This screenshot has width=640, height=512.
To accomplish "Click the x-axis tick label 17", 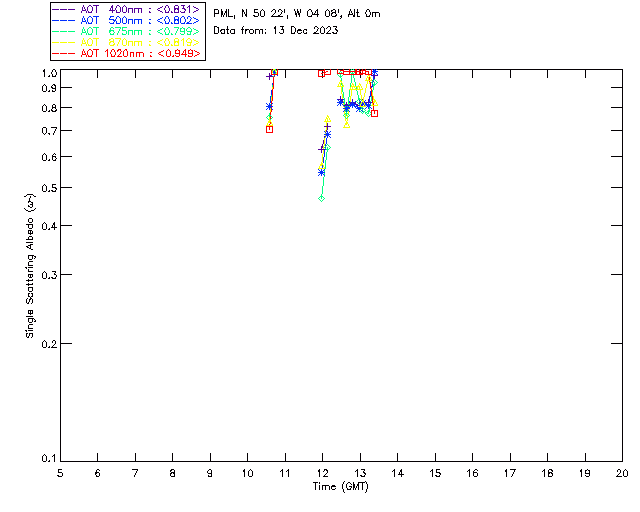I will (x=510, y=473).
